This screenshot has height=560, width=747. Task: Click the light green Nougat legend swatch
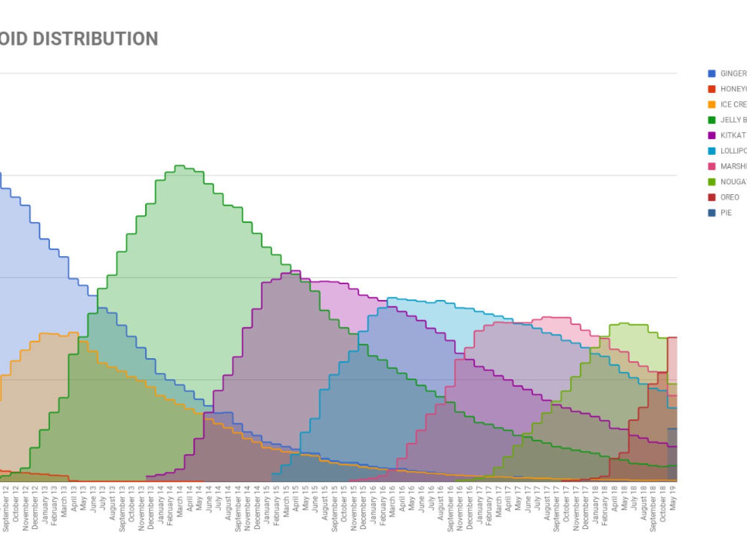[712, 182]
